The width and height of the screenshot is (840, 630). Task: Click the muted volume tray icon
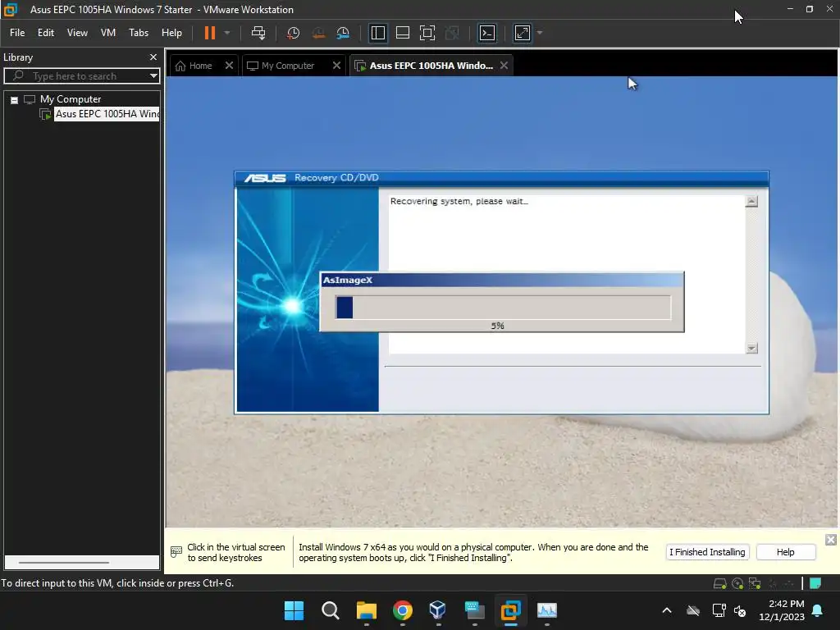(741, 611)
